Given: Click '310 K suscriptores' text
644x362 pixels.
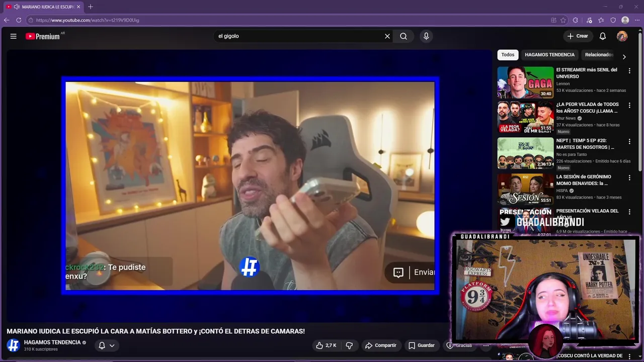Looking at the screenshot, I should pos(41,349).
